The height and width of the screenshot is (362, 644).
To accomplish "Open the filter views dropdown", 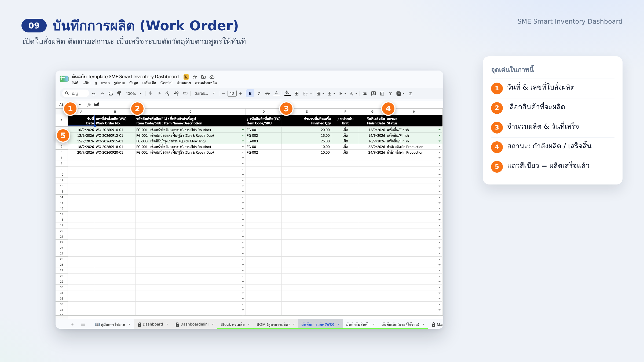I will pos(400,94).
